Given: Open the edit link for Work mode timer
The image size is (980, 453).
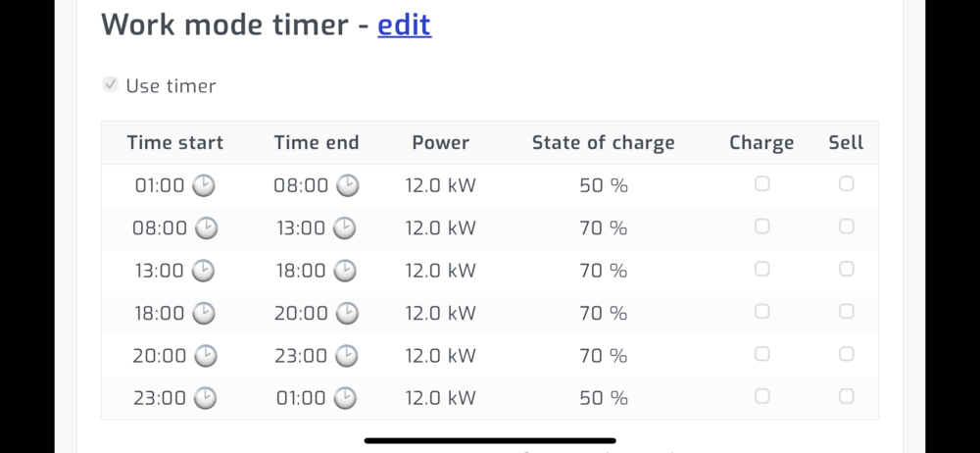Looking at the screenshot, I should click(404, 25).
